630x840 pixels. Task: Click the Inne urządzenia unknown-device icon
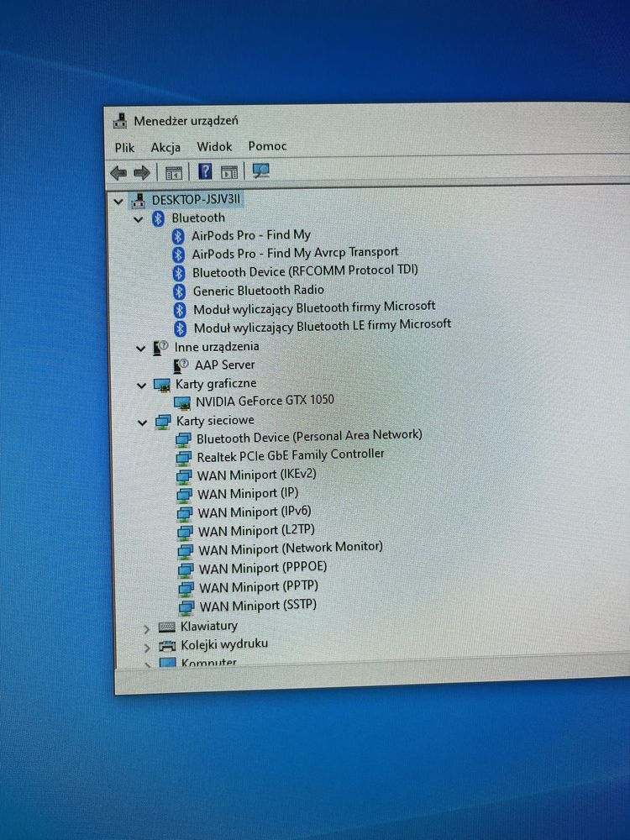point(160,348)
